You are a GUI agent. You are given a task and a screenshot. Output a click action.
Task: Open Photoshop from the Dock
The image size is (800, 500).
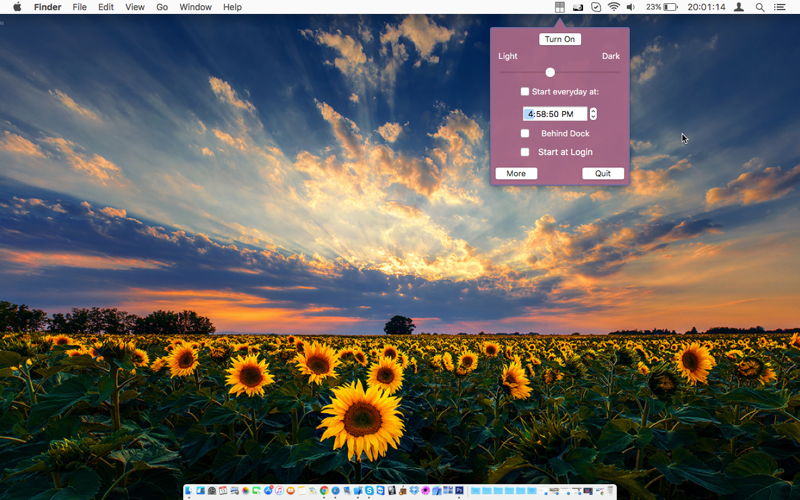[x=459, y=490]
